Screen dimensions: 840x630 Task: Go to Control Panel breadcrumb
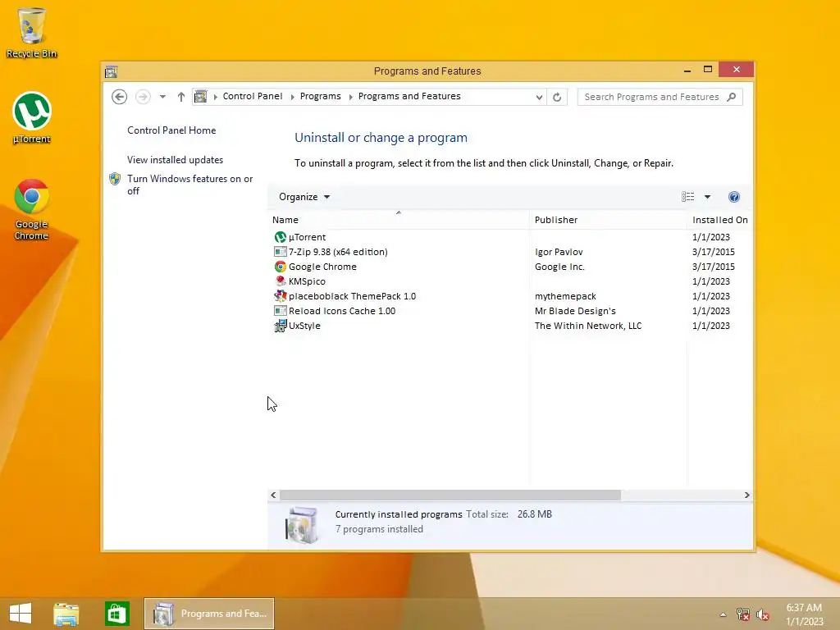pos(253,97)
